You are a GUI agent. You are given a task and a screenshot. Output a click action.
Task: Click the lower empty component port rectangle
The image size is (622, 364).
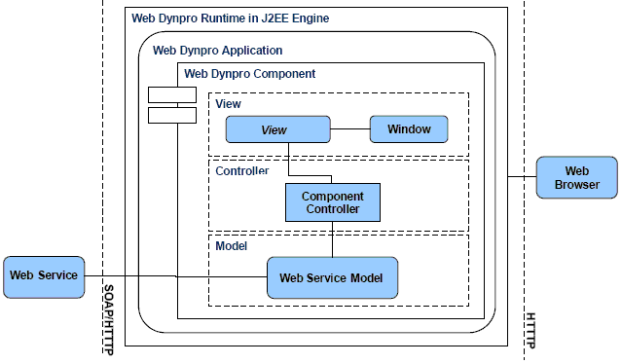click(x=172, y=116)
